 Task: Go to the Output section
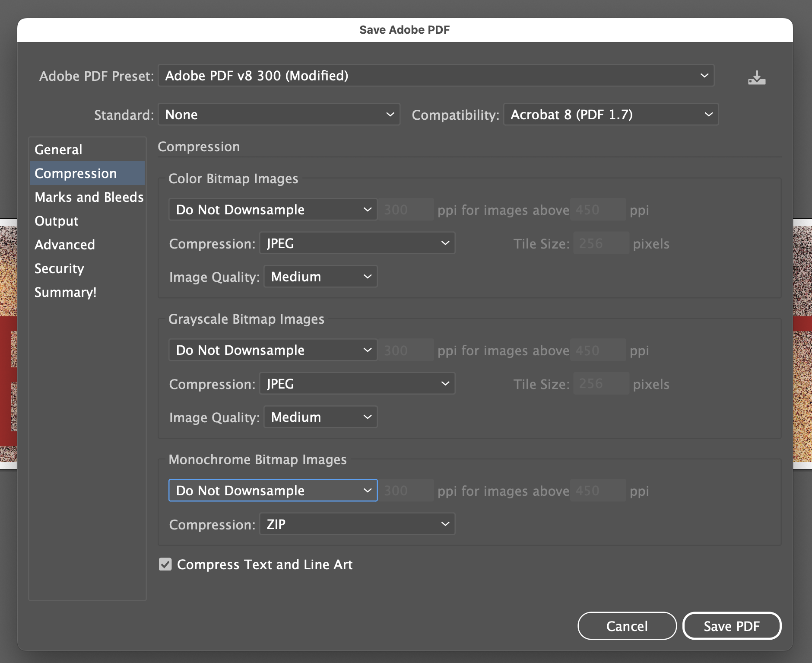(x=57, y=221)
